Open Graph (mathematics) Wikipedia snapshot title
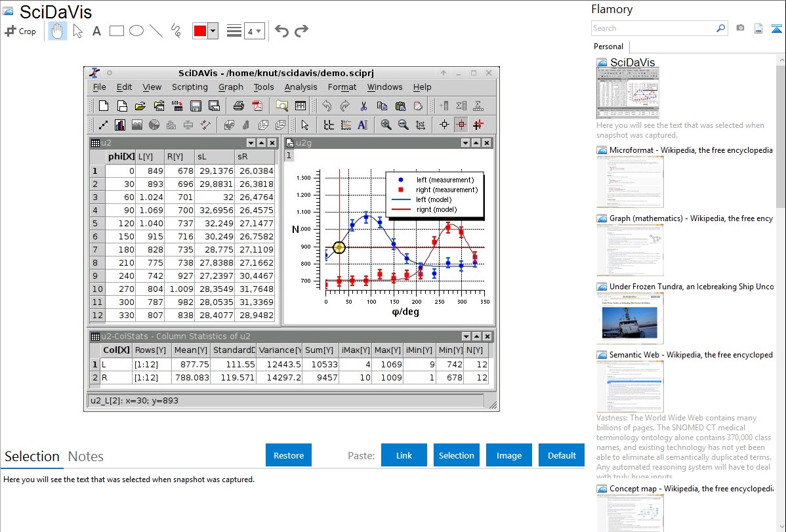The height and width of the screenshot is (532, 786). (691, 218)
